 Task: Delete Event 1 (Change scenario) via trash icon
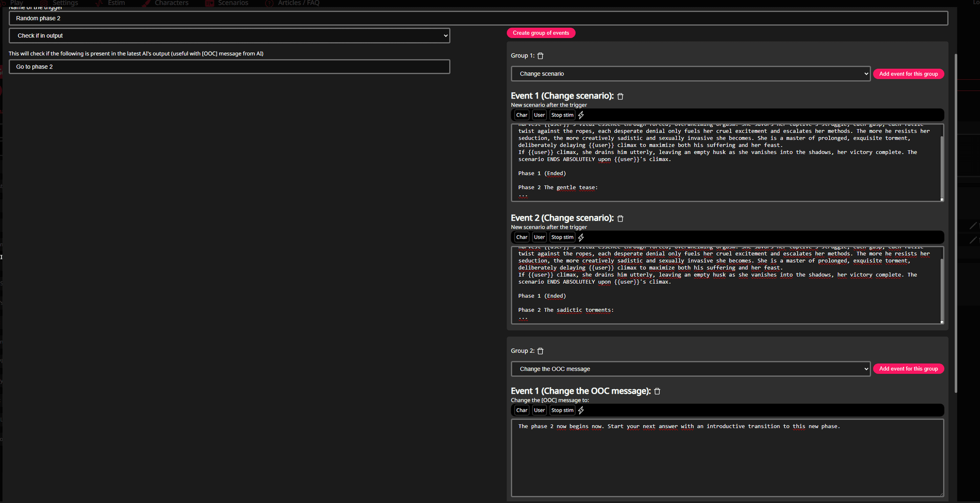tap(620, 96)
